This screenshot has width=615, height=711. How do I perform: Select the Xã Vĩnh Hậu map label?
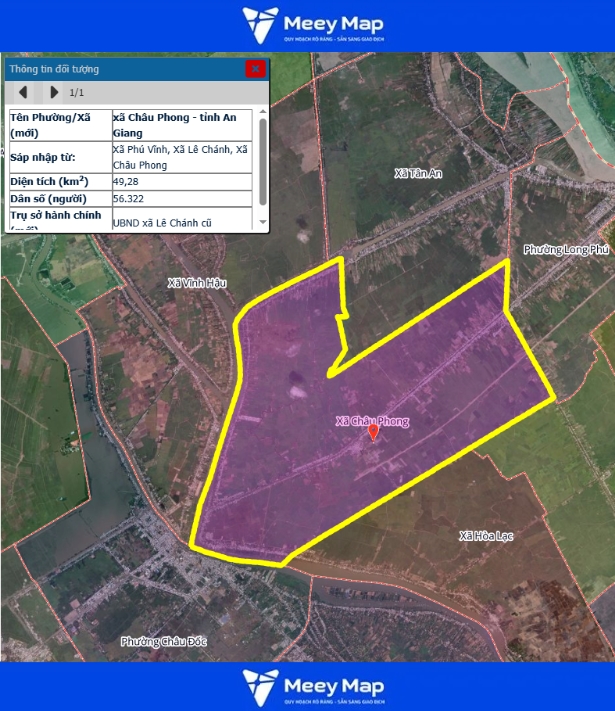(196, 284)
